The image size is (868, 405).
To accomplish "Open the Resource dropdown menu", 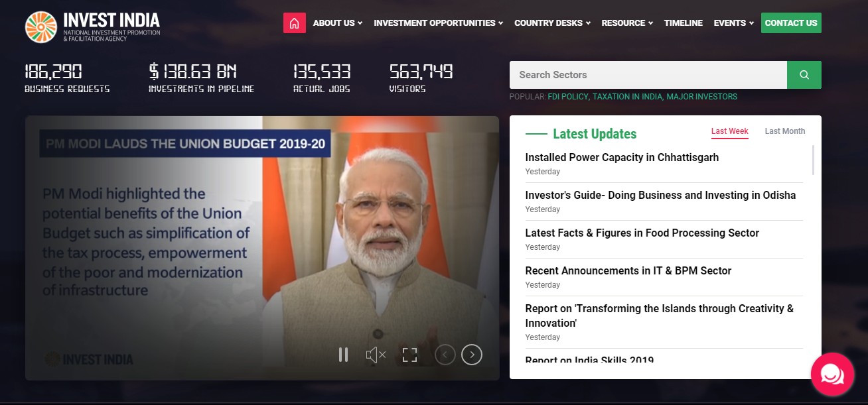I will [627, 23].
